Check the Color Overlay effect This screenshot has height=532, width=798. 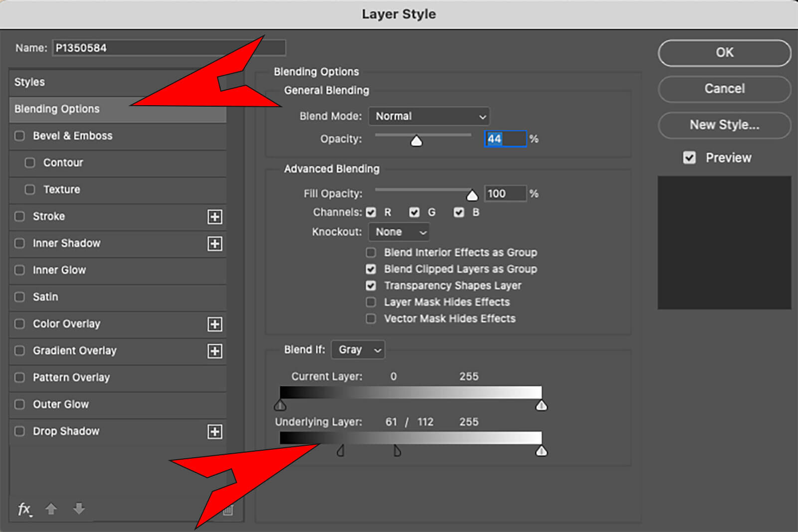tap(20, 324)
